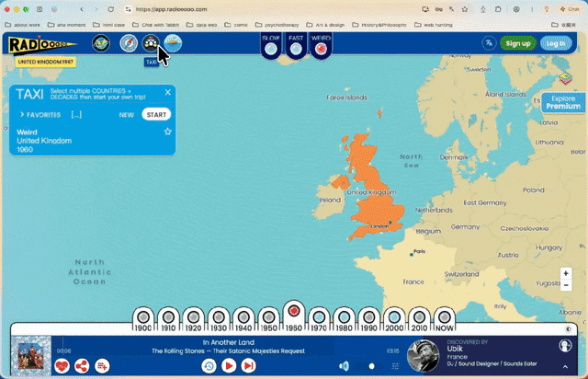Click the compass explore icon
Image resolution: width=588 pixels, height=379 pixels.
click(129, 43)
